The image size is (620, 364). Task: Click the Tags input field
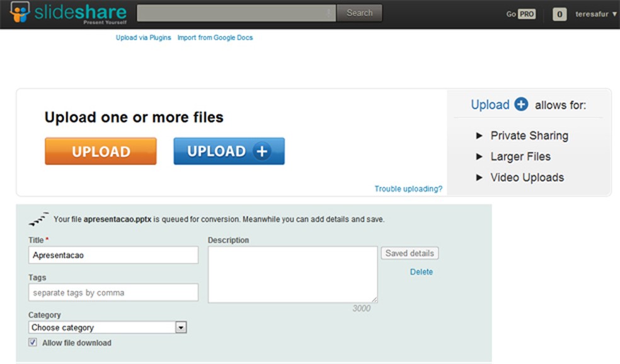coord(113,292)
